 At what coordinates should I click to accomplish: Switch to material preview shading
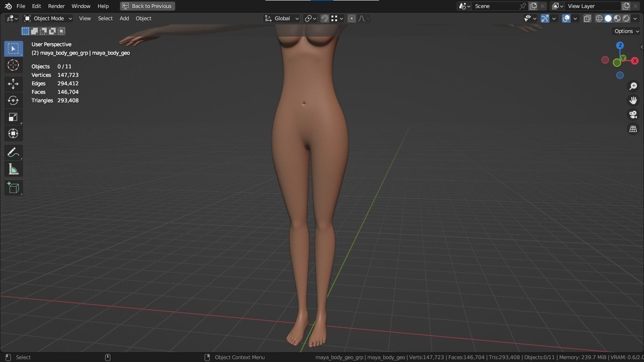click(x=617, y=18)
